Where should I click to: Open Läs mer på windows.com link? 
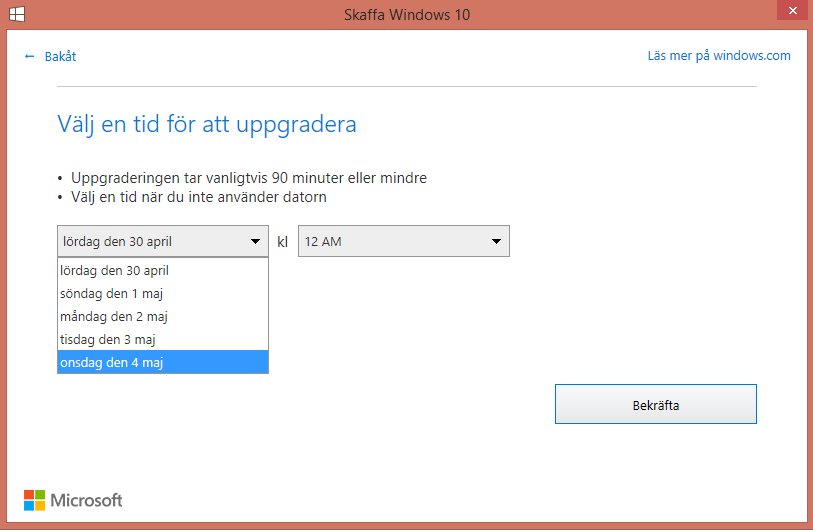click(x=719, y=55)
